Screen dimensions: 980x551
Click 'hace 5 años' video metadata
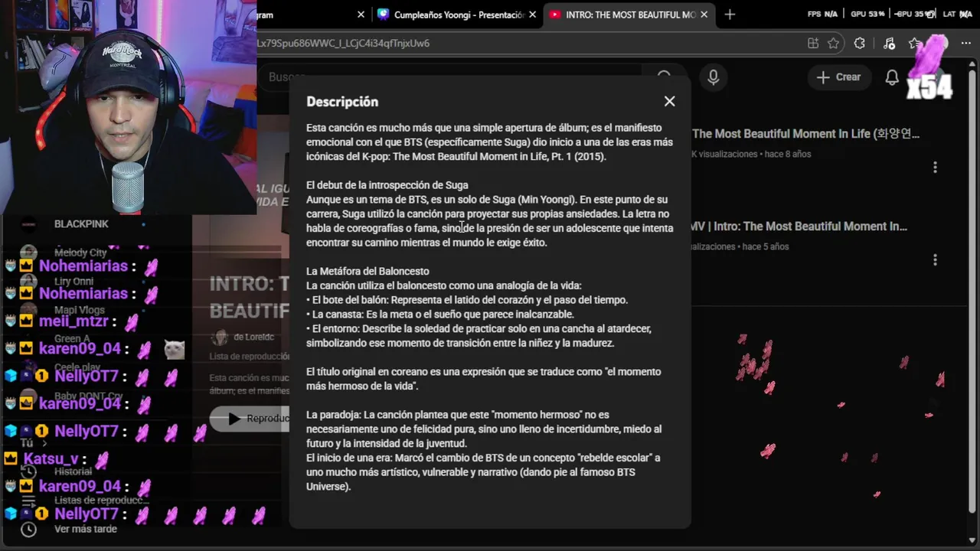coord(766,246)
